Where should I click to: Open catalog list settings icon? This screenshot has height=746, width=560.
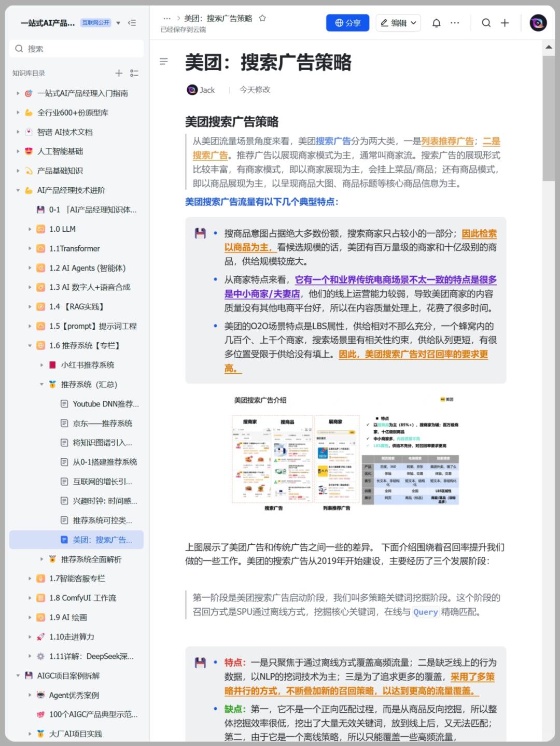pos(134,73)
